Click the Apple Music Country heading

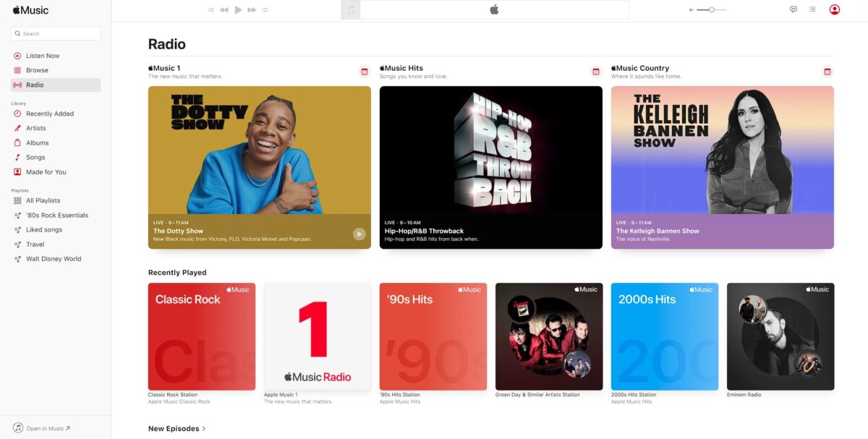pyautogui.click(x=640, y=68)
